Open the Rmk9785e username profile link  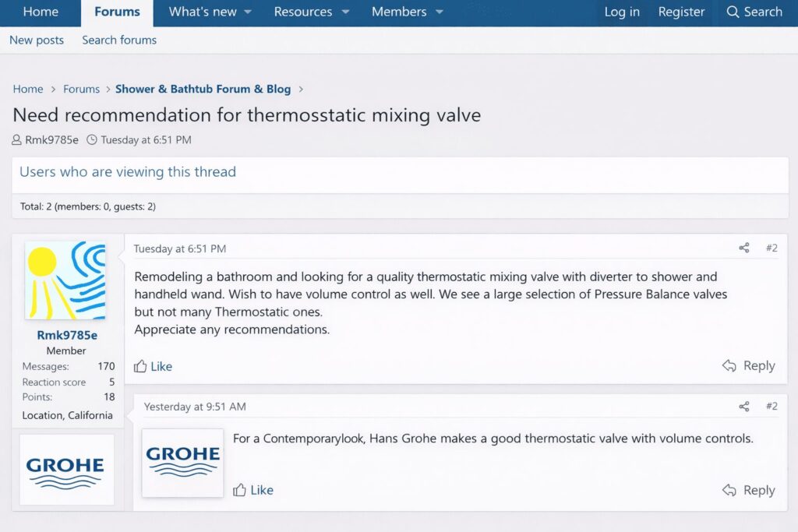[x=67, y=335]
